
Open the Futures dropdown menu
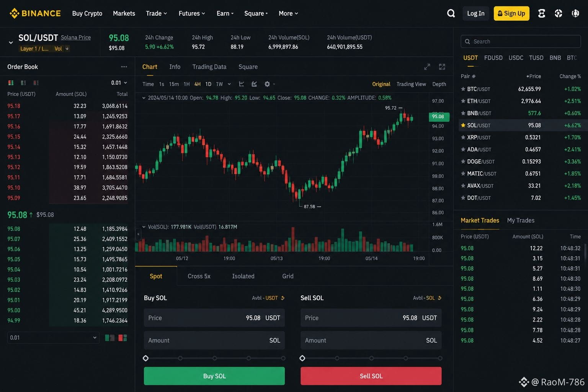pyautogui.click(x=192, y=13)
